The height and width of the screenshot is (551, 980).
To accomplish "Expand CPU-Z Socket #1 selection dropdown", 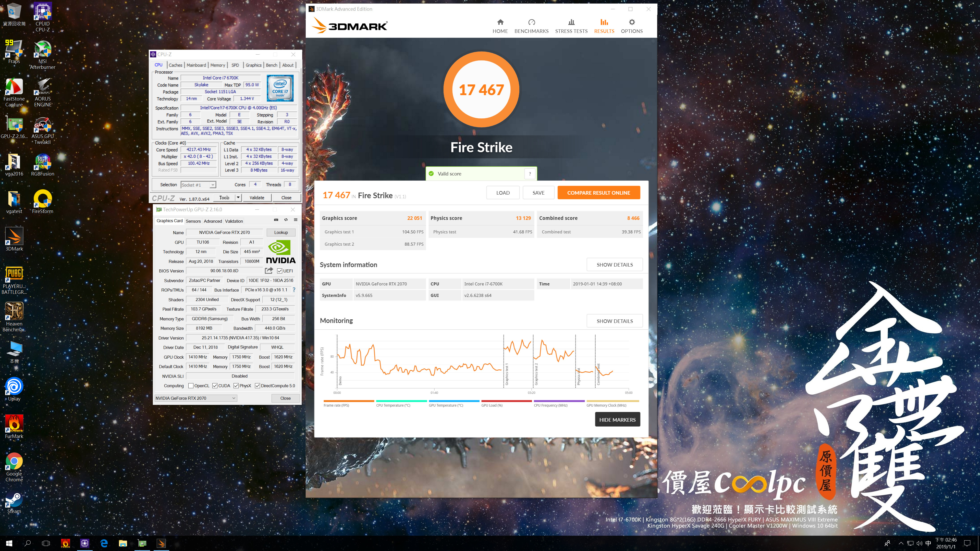I will 213,185.
